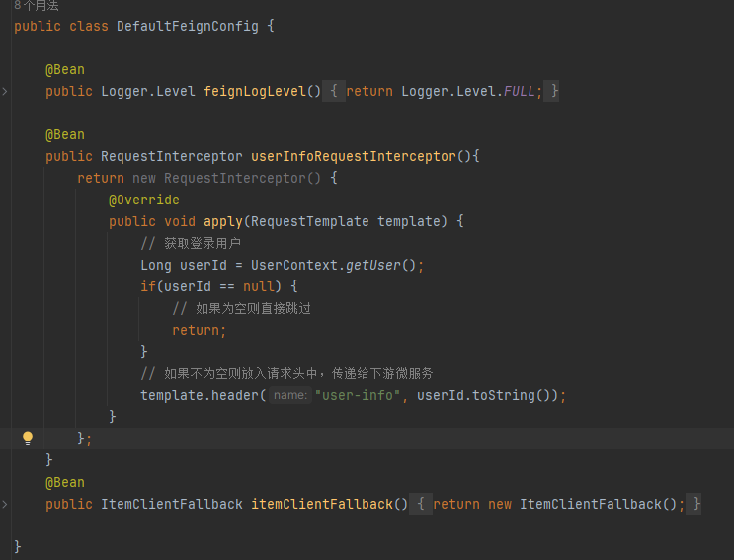Click the '};' closing the anonymous class
The height and width of the screenshot is (560, 734).
click(84, 439)
